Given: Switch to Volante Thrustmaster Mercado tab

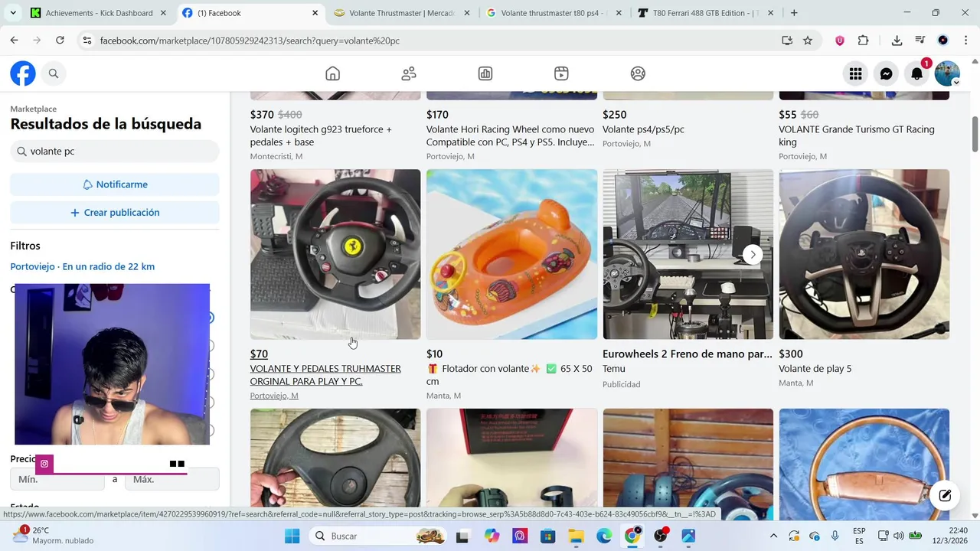Looking at the screenshot, I should click(x=402, y=13).
